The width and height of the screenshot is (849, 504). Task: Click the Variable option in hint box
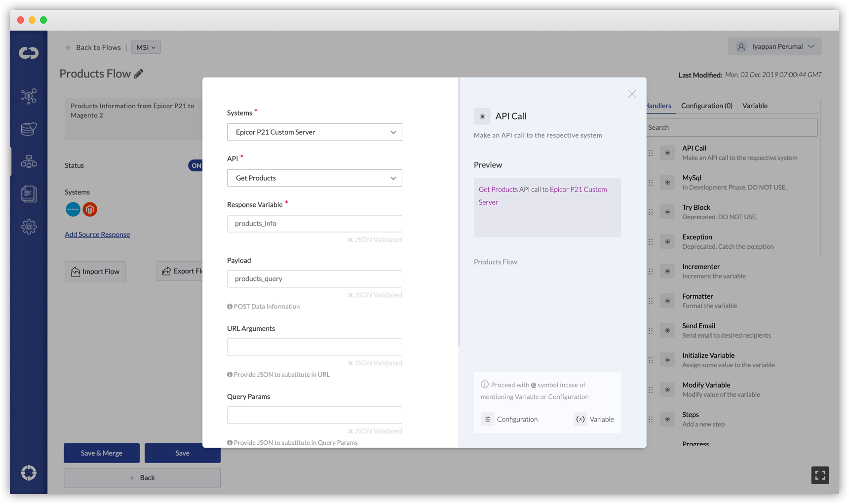[x=595, y=419]
